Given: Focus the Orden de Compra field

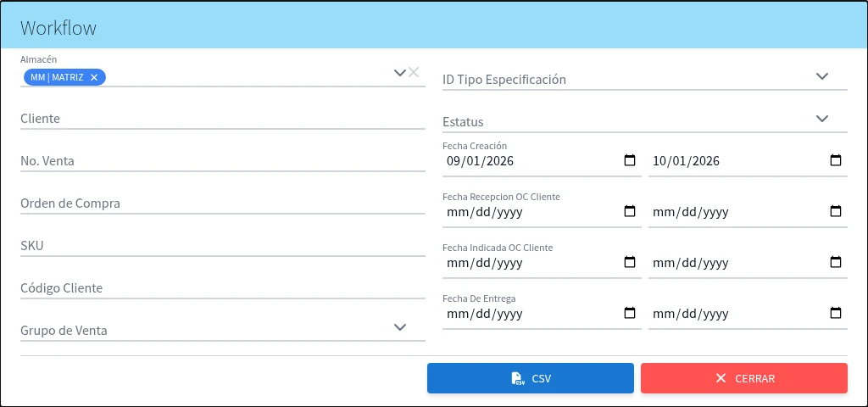Looking at the screenshot, I should [x=223, y=203].
